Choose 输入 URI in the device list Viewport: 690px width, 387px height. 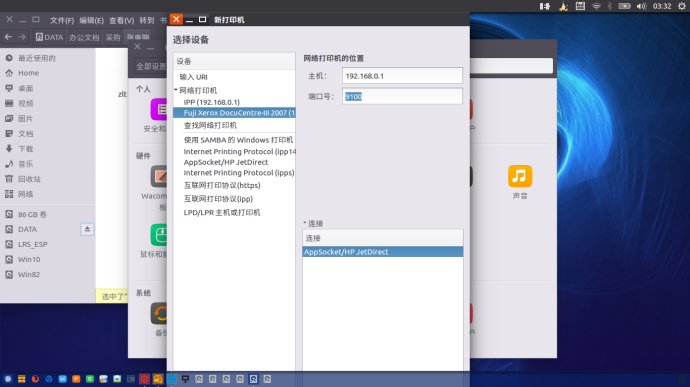click(193, 77)
